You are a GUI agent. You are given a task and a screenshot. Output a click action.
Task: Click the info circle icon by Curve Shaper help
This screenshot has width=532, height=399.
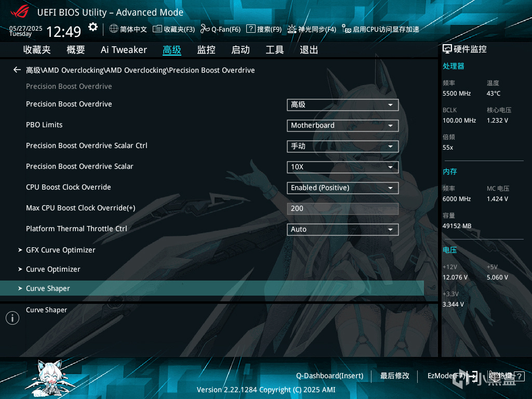[12, 318]
